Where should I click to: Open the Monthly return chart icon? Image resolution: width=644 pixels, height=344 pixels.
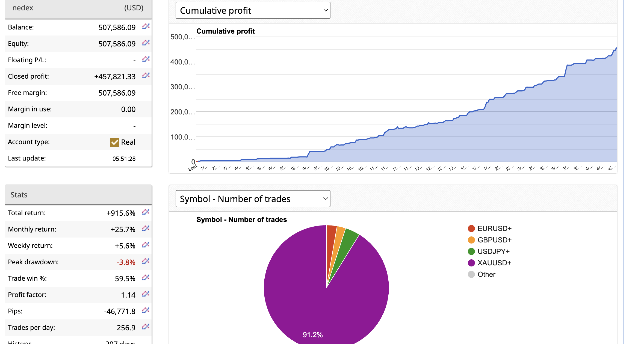click(x=146, y=229)
